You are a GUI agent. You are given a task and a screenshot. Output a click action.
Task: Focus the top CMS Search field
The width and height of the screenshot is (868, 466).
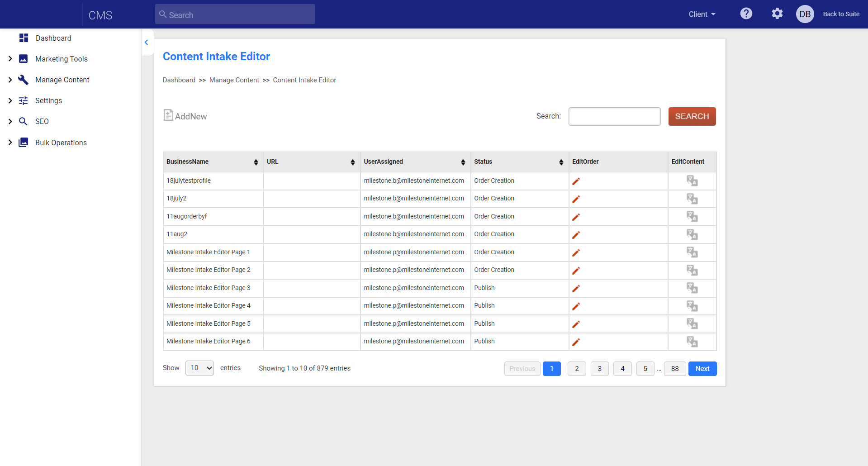[x=235, y=14]
